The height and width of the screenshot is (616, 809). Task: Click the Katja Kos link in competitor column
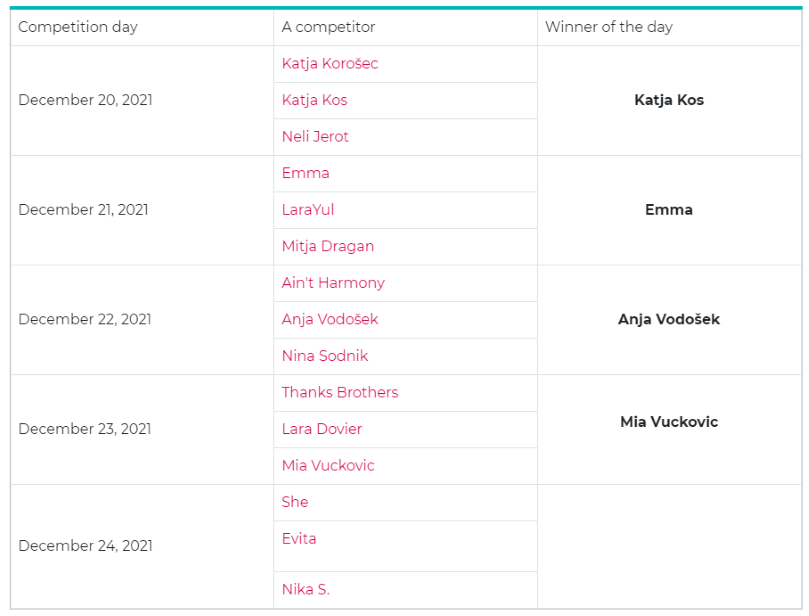click(x=314, y=100)
